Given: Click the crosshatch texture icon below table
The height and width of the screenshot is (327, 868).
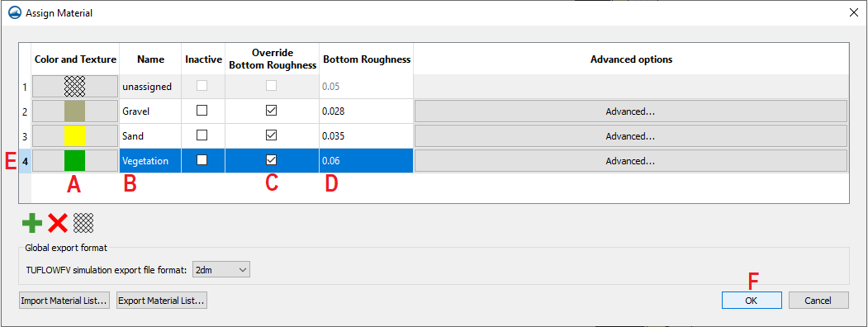Looking at the screenshot, I should (x=83, y=222).
